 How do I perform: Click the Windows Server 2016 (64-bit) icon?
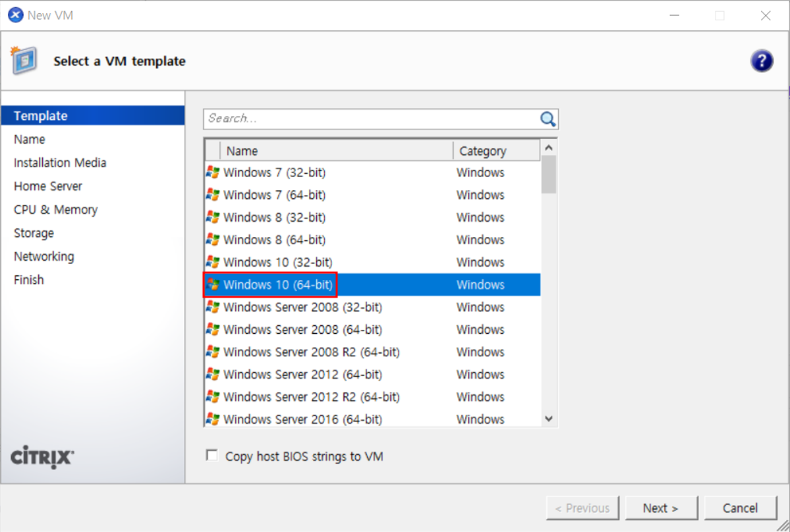pos(213,419)
